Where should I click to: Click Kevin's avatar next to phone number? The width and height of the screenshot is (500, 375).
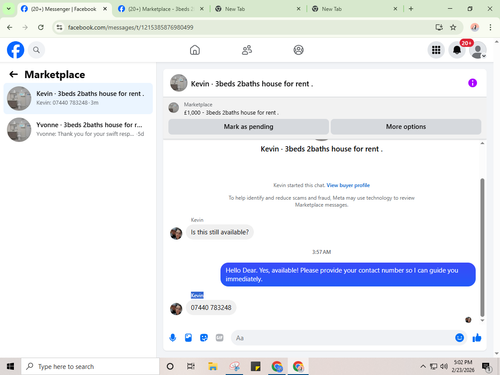176,309
